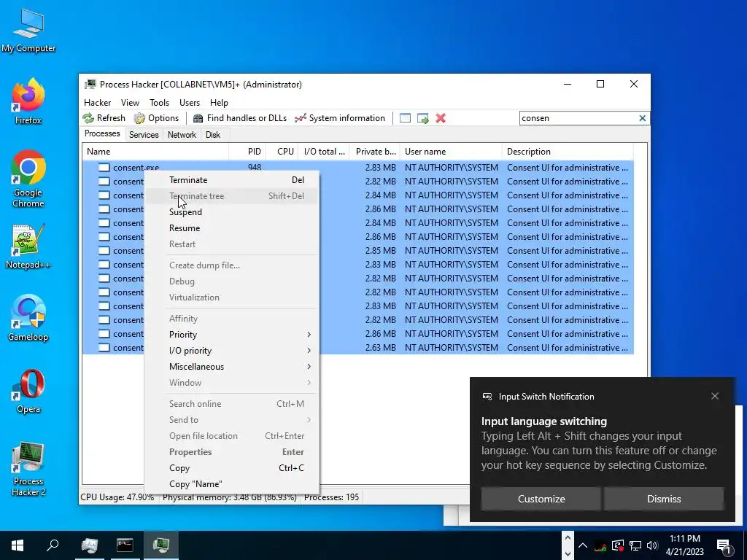Open the notification center icon
Image resolution: width=747 pixels, height=560 pixels.
click(724, 545)
